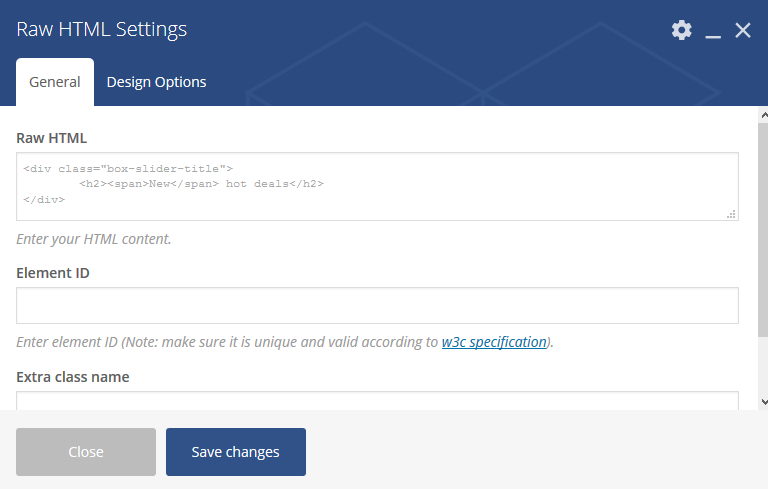Click the vertical scrollbar thumb
768x489 pixels.
coord(763,229)
